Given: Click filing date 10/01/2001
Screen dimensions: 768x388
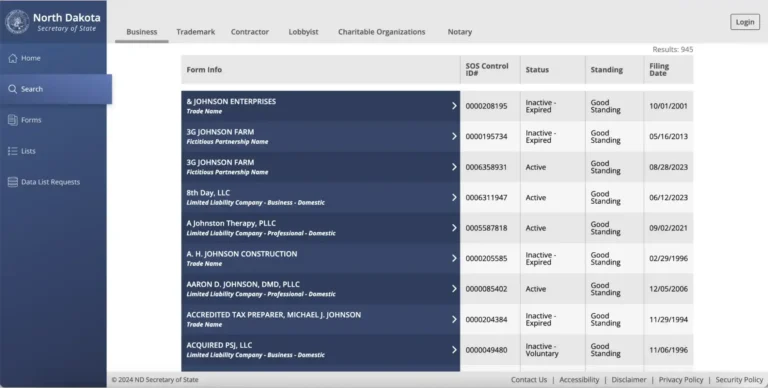Looking at the screenshot, I should pos(669,106).
